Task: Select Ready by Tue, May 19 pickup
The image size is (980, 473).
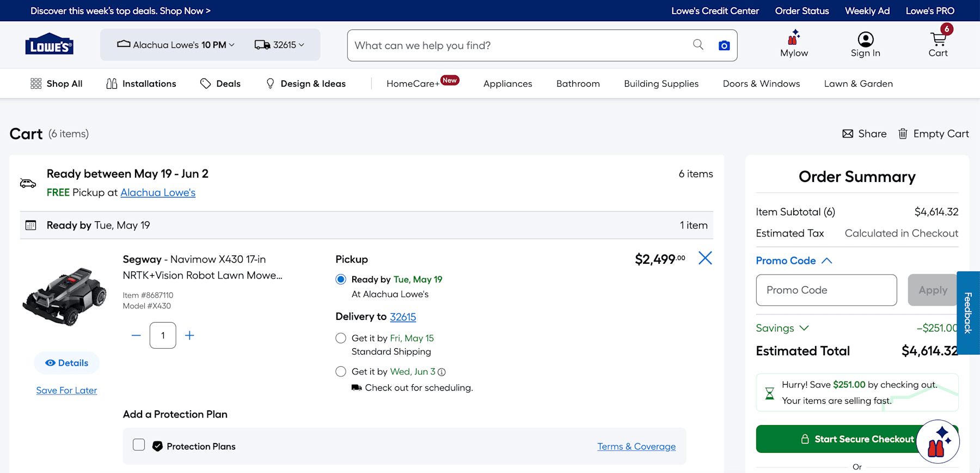Action: [x=341, y=280]
